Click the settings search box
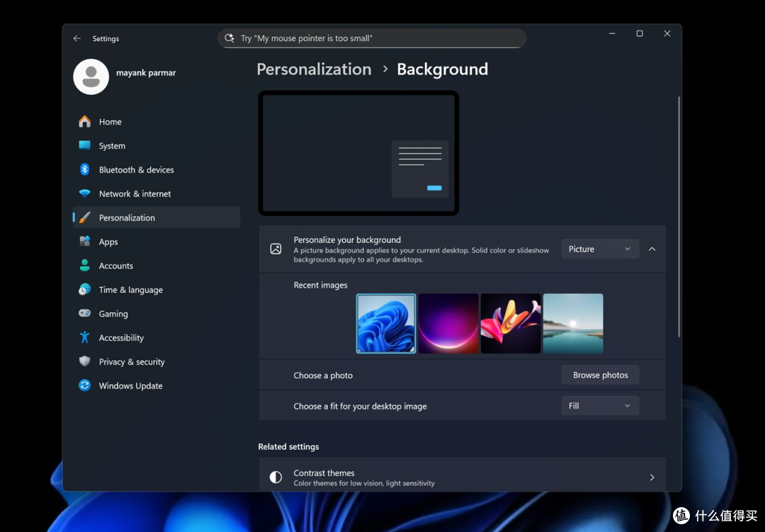765x532 pixels. [372, 38]
